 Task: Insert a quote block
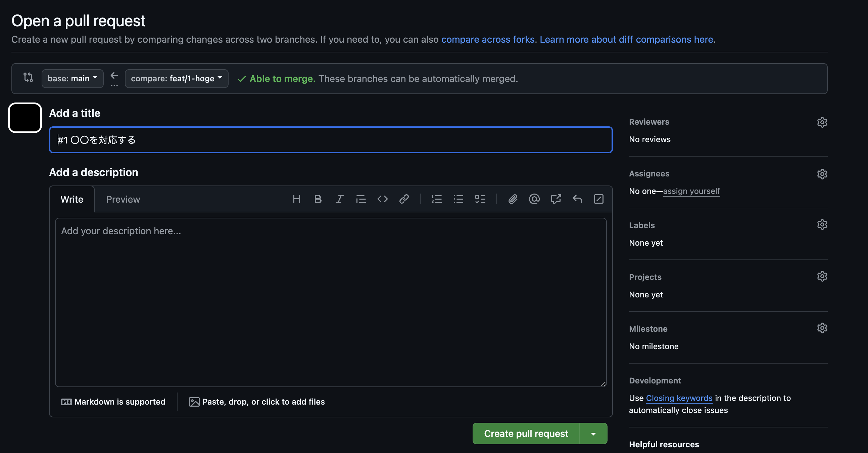tap(360, 199)
